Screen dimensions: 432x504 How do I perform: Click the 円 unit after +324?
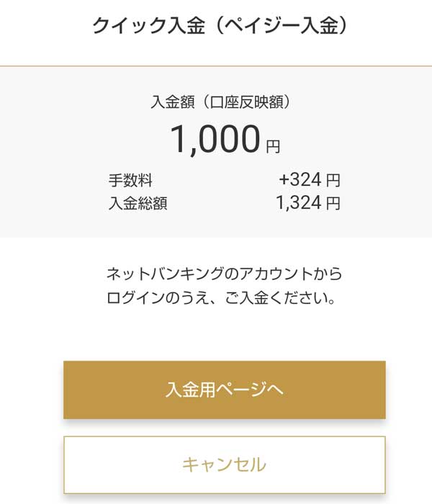point(333,180)
